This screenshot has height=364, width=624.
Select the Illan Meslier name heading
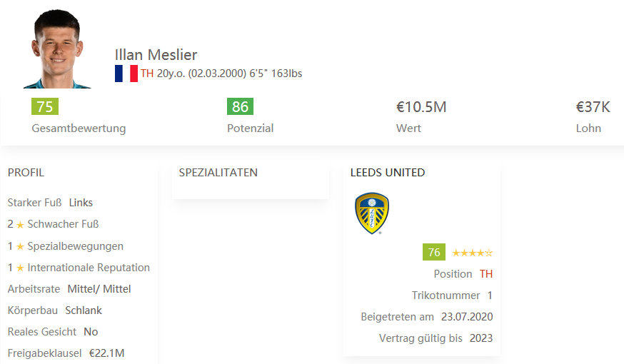[x=156, y=55]
